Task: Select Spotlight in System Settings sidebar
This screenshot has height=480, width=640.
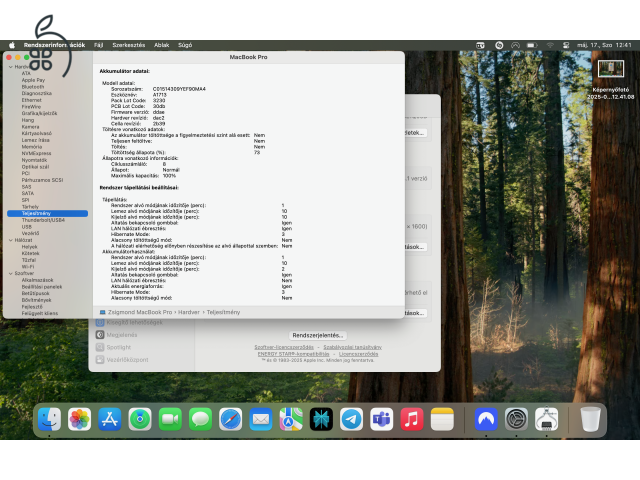Action: click(x=113, y=347)
